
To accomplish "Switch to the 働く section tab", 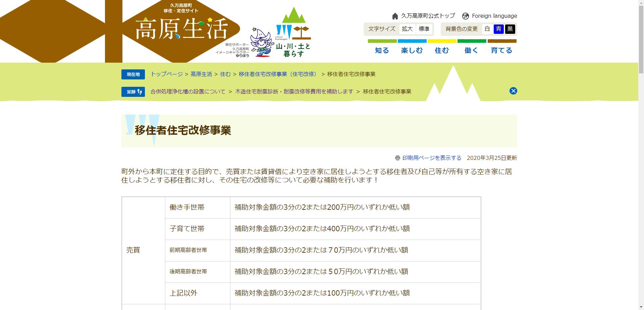I will click(x=471, y=50).
